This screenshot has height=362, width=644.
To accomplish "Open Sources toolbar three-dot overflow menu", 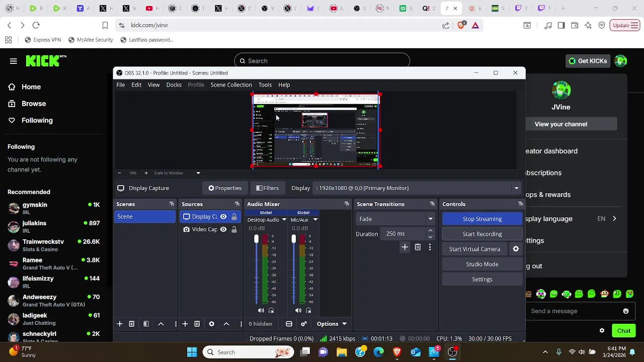I will click(x=241, y=324).
